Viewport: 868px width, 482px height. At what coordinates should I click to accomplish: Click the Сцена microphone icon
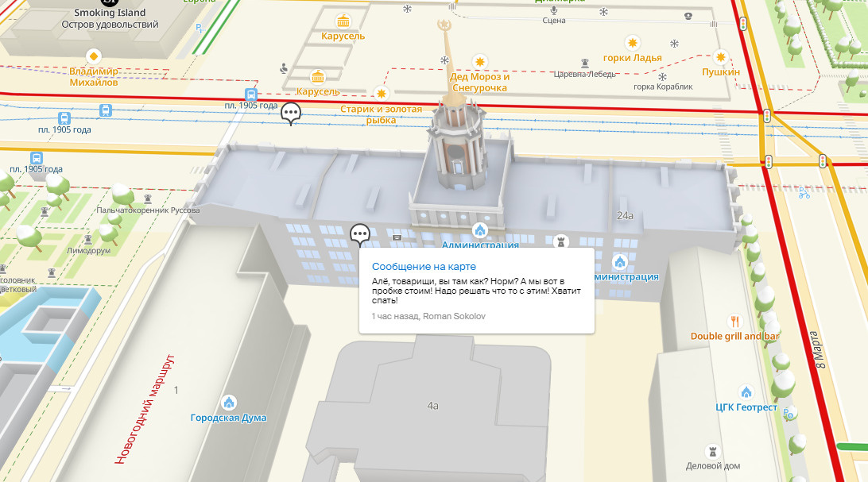coord(554,8)
